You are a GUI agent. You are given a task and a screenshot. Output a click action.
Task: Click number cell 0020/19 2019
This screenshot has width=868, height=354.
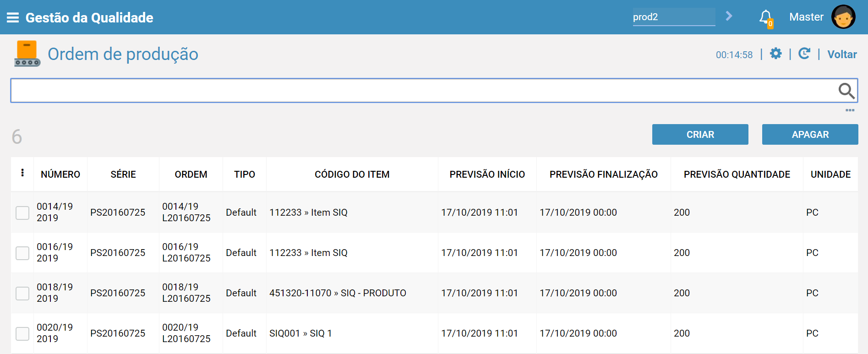(55, 333)
